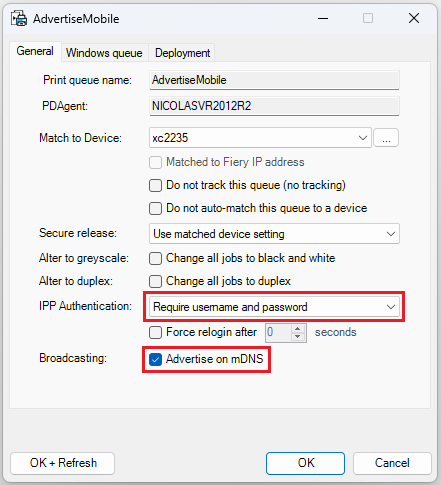The width and height of the screenshot is (441, 485).
Task: Expand the IPP Authentication dropdown
Action: (274, 307)
